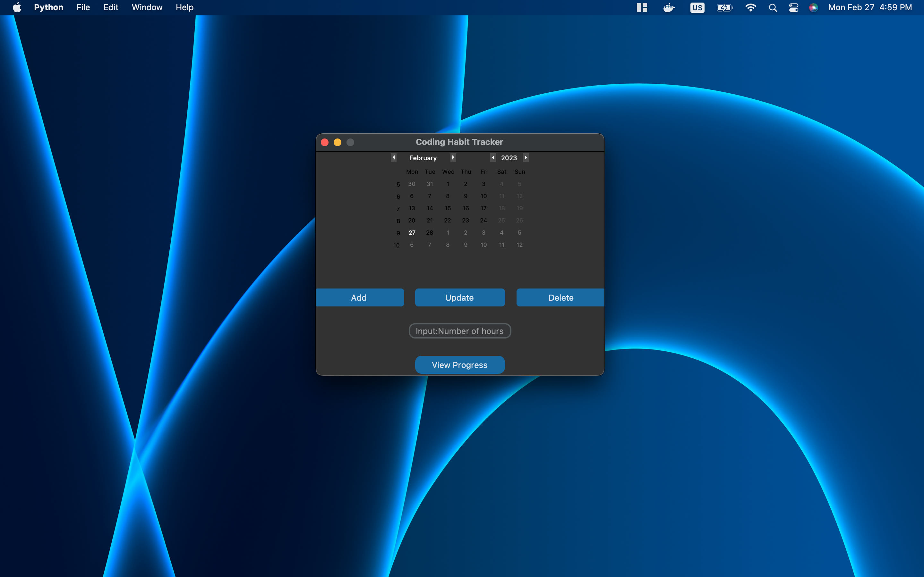The image size is (924, 577).
Task: Click the View Progress button
Action: click(460, 365)
